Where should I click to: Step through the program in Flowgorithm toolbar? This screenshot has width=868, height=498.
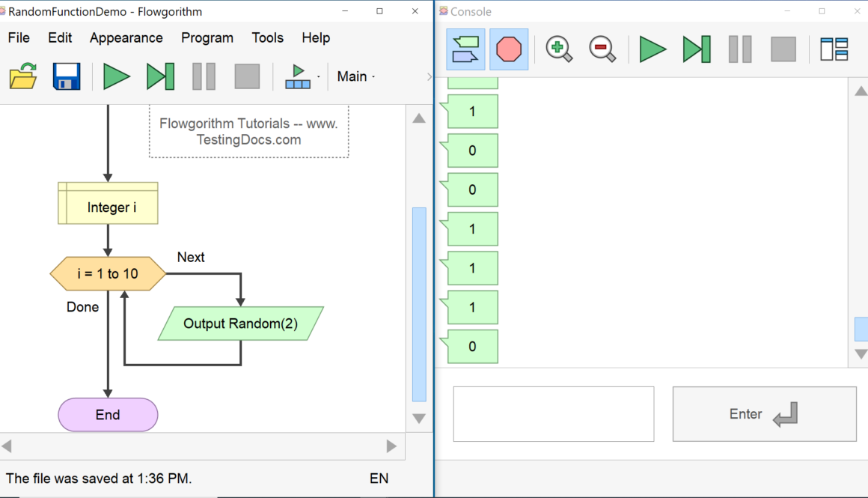point(161,76)
